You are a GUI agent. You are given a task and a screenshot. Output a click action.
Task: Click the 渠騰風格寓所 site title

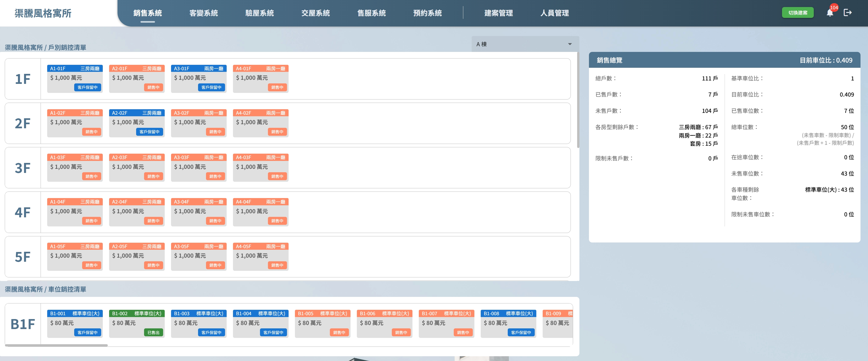(x=43, y=13)
